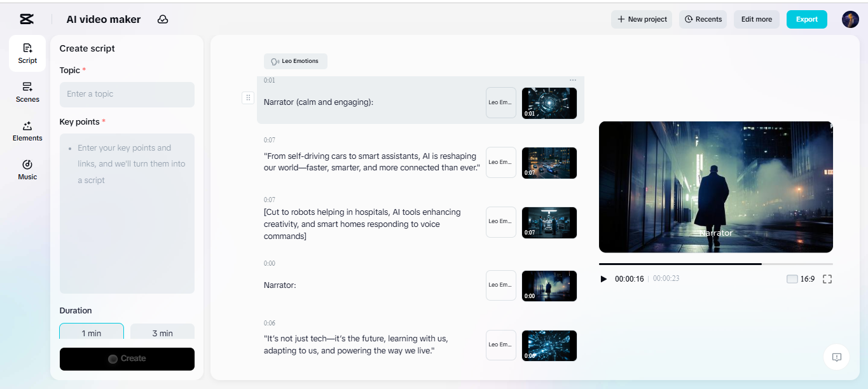The image size is (868, 389).
Task: Click the CapCut logo top-left
Action: click(x=26, y=19)
